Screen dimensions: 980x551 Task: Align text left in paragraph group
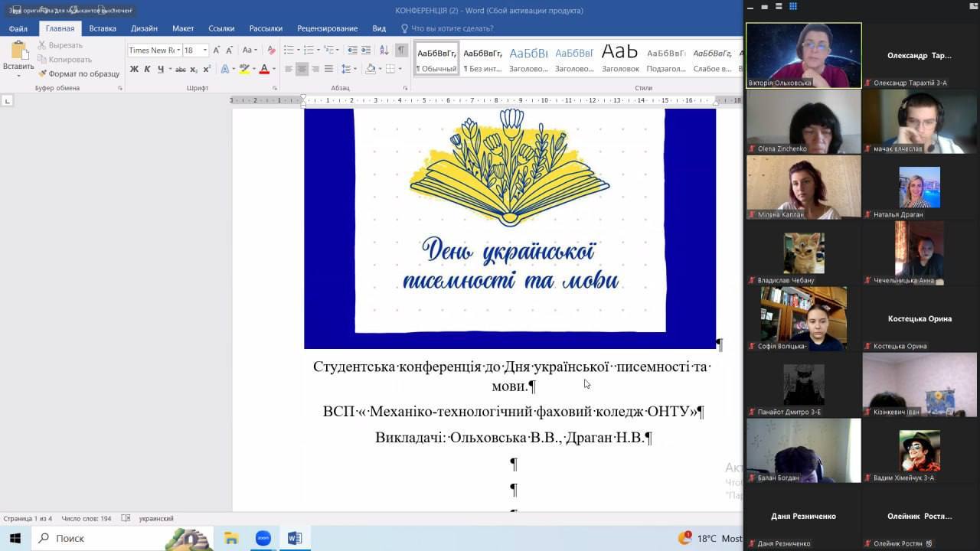289,69
